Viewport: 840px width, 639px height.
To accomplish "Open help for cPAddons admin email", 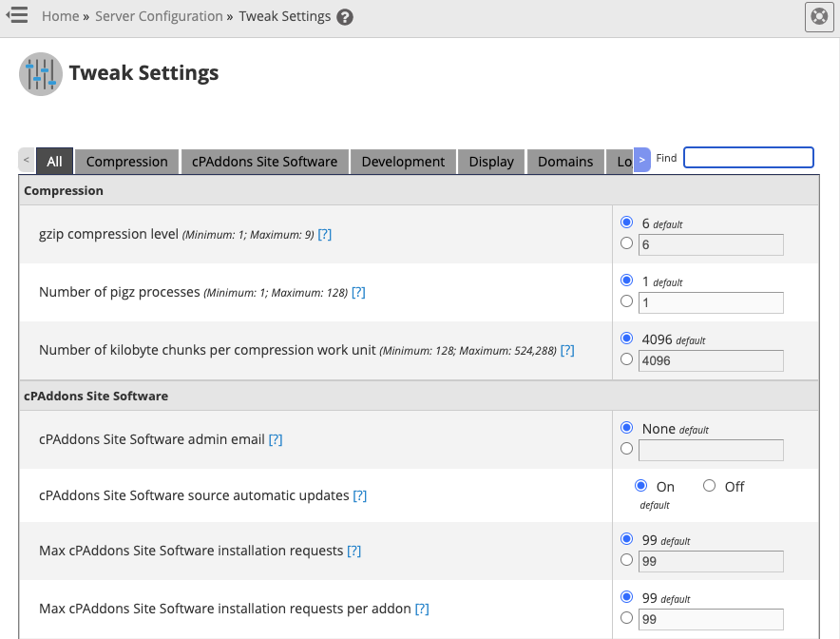I will [275, 438].
